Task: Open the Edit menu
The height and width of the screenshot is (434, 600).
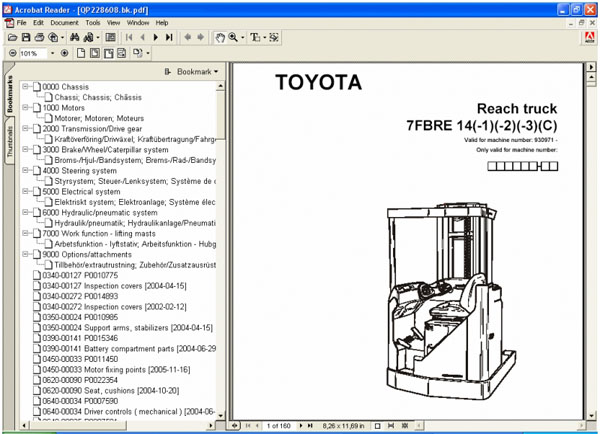Action: point(38,23)
